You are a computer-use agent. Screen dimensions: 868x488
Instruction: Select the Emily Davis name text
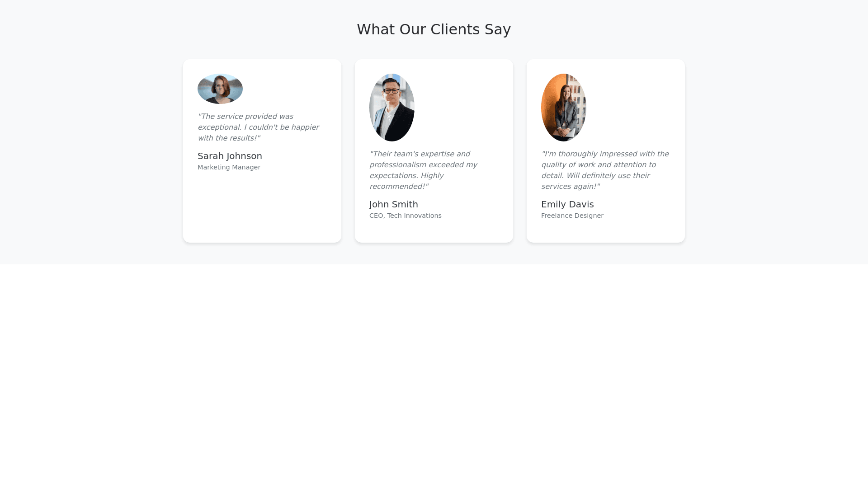(567, 204)
